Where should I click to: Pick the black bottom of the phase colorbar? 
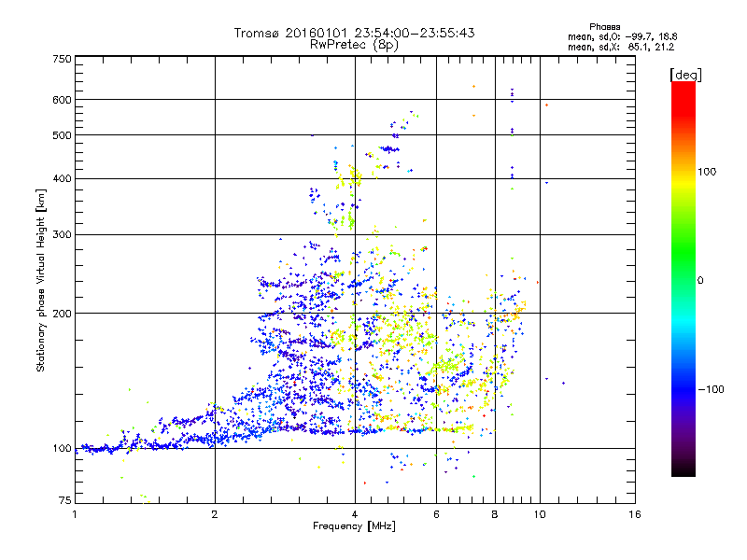click(x=684, y=470)
